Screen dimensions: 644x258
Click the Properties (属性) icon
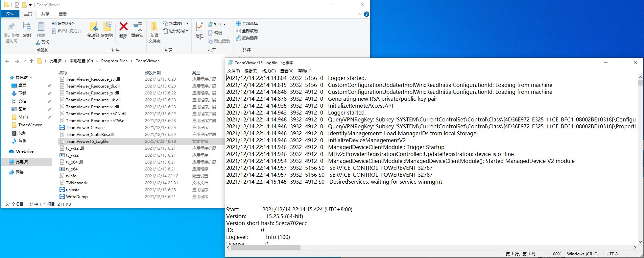point(200,26)
